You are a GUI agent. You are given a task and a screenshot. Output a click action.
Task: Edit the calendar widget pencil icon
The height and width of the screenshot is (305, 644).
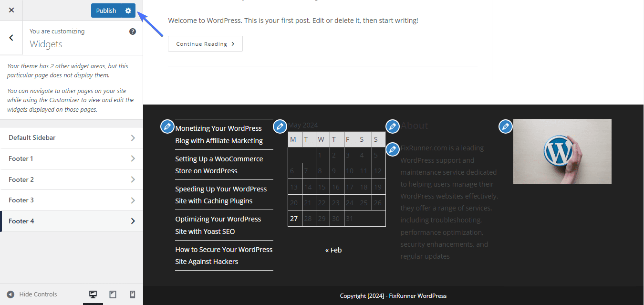click(280, 126)
